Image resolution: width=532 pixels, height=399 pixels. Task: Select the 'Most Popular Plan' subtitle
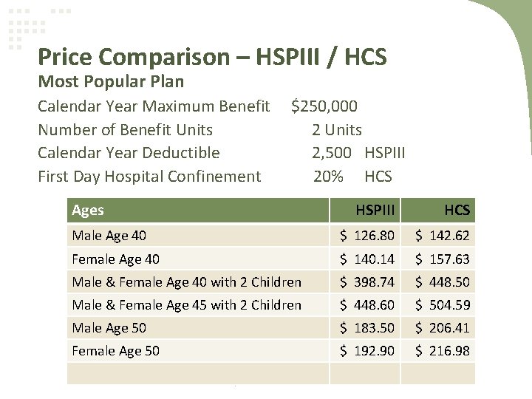[x=111, y=80]
